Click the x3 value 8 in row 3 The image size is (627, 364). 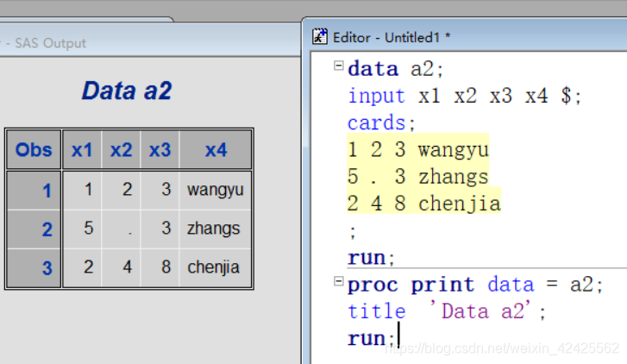(x=160, y=267)
